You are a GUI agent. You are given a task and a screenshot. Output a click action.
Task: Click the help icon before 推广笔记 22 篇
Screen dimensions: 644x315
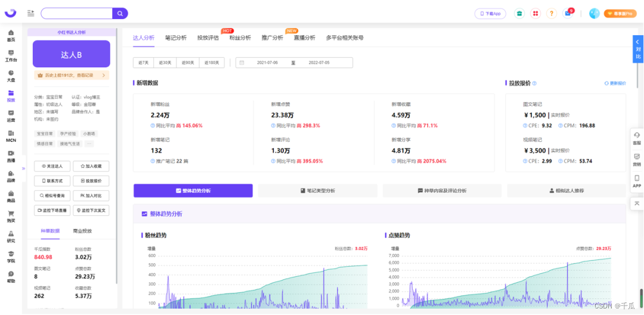pyautogui.click(x=153, y=161)
